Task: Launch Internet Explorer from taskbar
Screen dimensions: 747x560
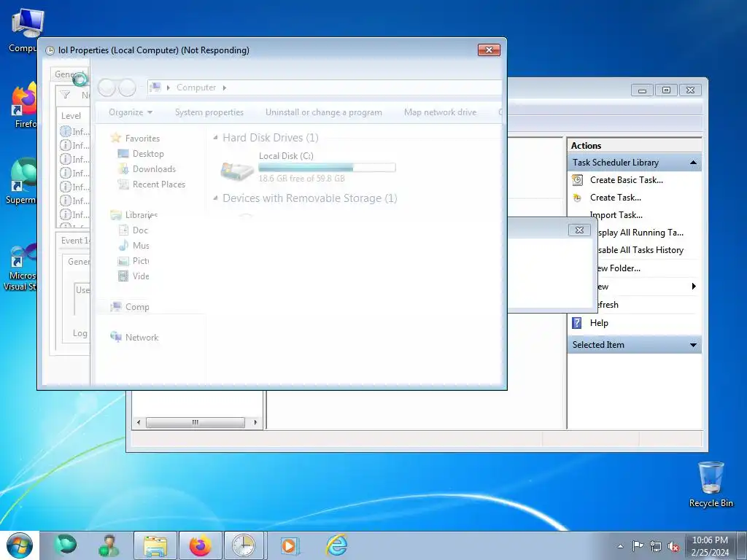Action: click(336, 545)
